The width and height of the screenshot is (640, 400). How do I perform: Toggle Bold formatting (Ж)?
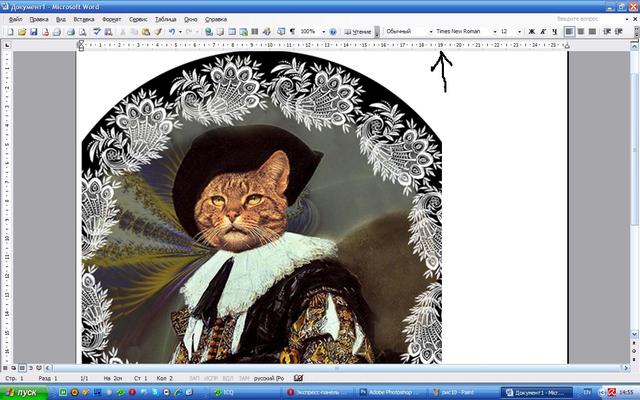(530, 32)
